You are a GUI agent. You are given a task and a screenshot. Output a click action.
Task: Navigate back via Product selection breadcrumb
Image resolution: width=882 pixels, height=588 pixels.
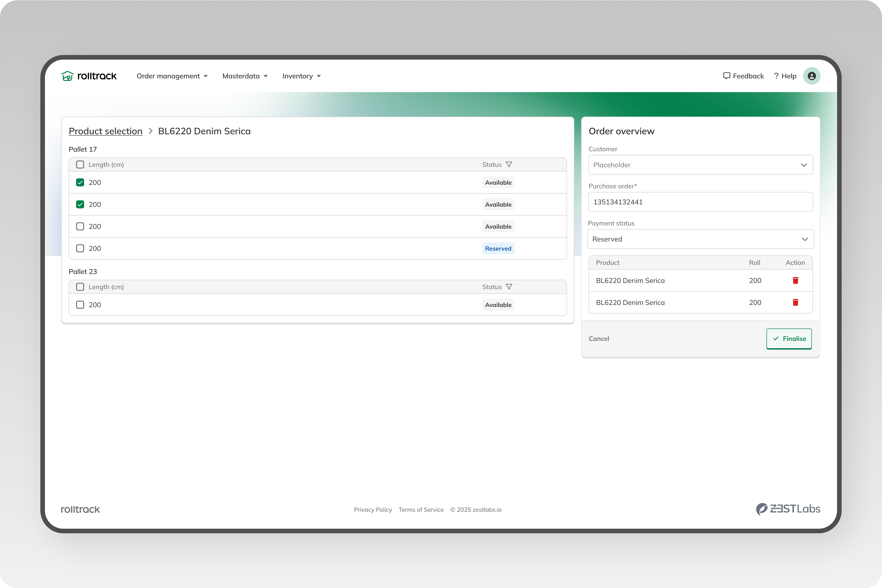tap(105, 131)
